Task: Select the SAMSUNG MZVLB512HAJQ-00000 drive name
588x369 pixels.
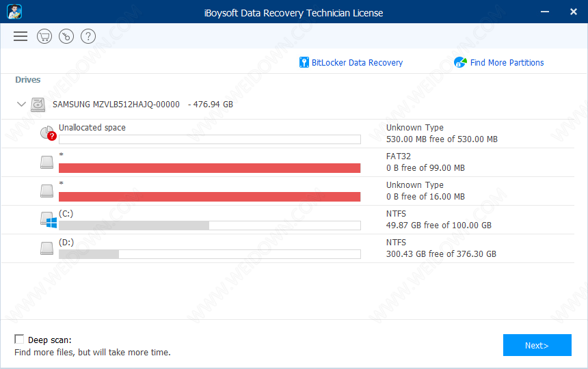Action: pos(116,105)
